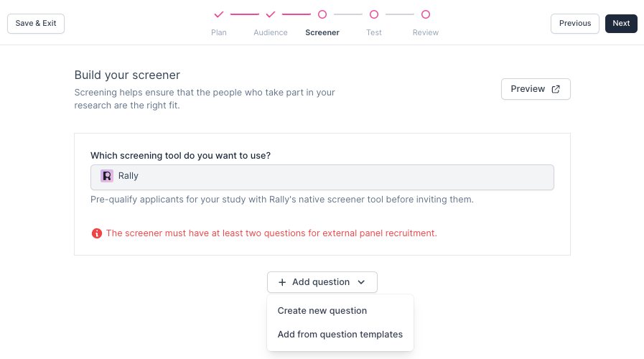The width and height of the screenshot is (644, 359).
Task: Go to the Audience step label
Action: 271,32
